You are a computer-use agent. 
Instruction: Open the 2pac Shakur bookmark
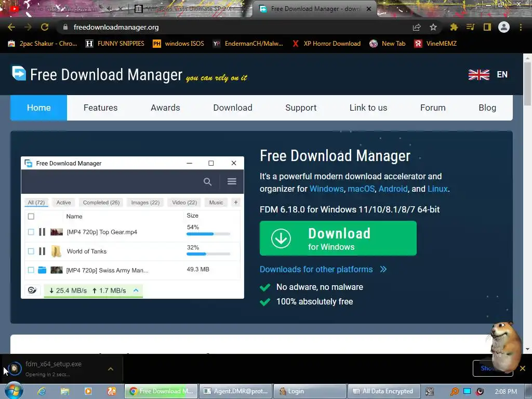point(43,44)
